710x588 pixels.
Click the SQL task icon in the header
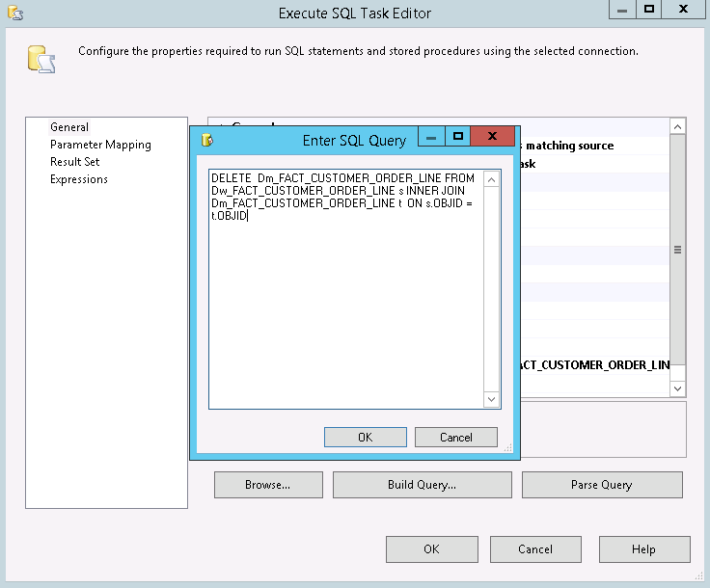coord(41,61)
